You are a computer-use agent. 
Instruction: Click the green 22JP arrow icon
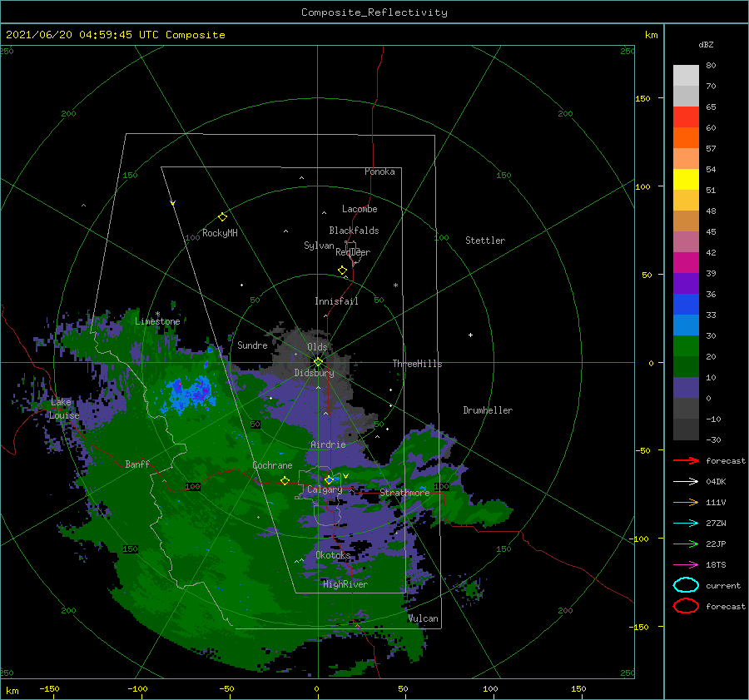coord(686,544)
